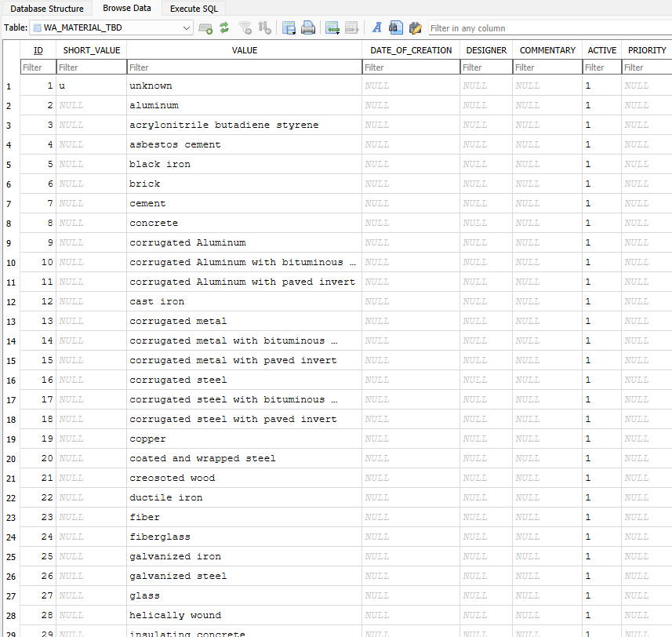The width and height of the screenshot is (672, 637).
Task: Select the 'glass' cell
Action: point(245,596)
